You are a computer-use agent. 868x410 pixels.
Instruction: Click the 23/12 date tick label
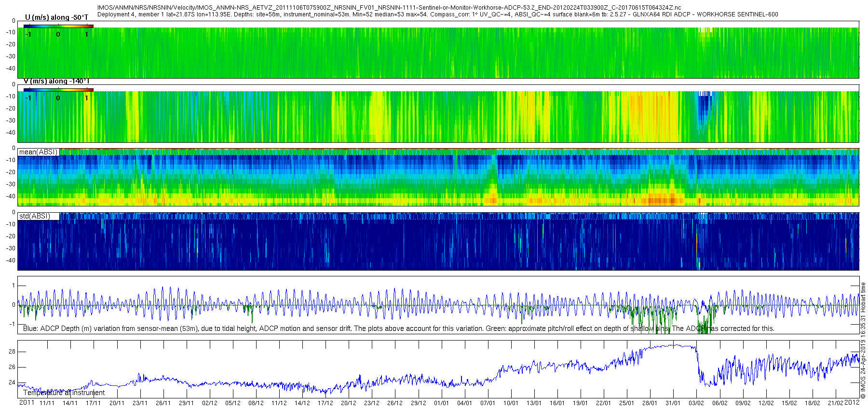[x=371, y=403]
